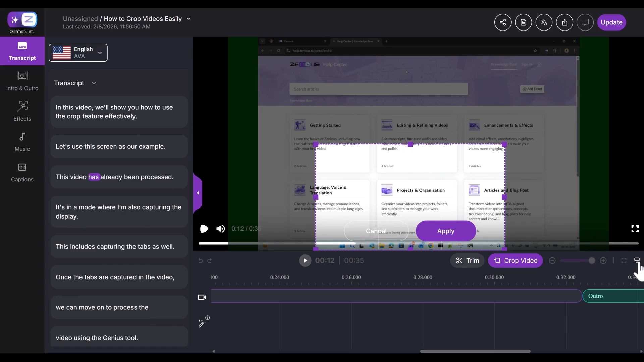The height and width of the screenshot is (362, 644).
Task: Open the Captions panel
Action: point(22,172)
